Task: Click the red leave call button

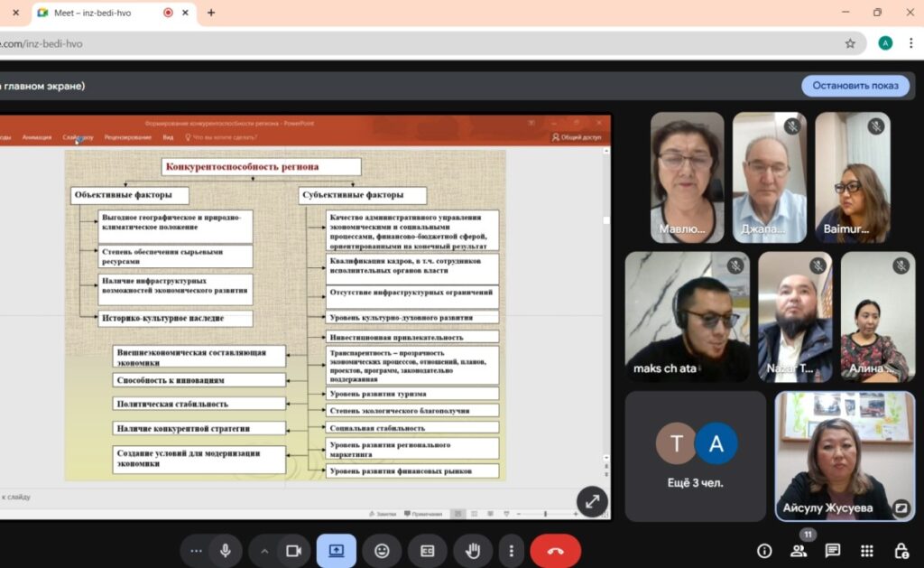Action: pos(555,551)
